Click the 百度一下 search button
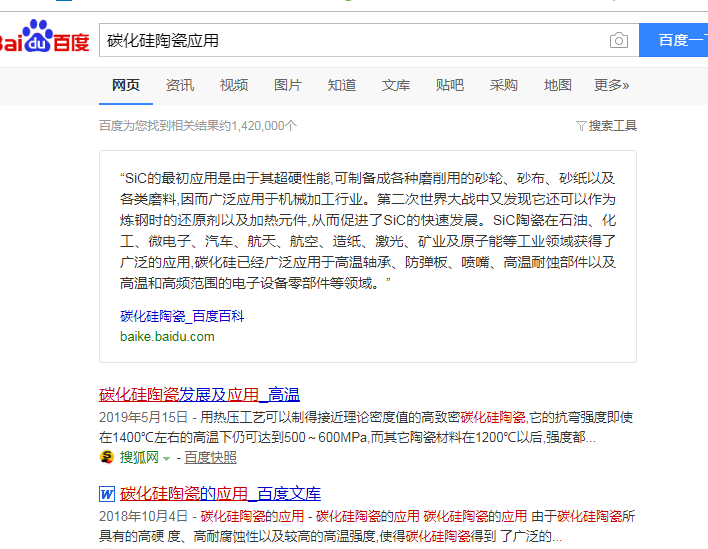 pos(673,40)
